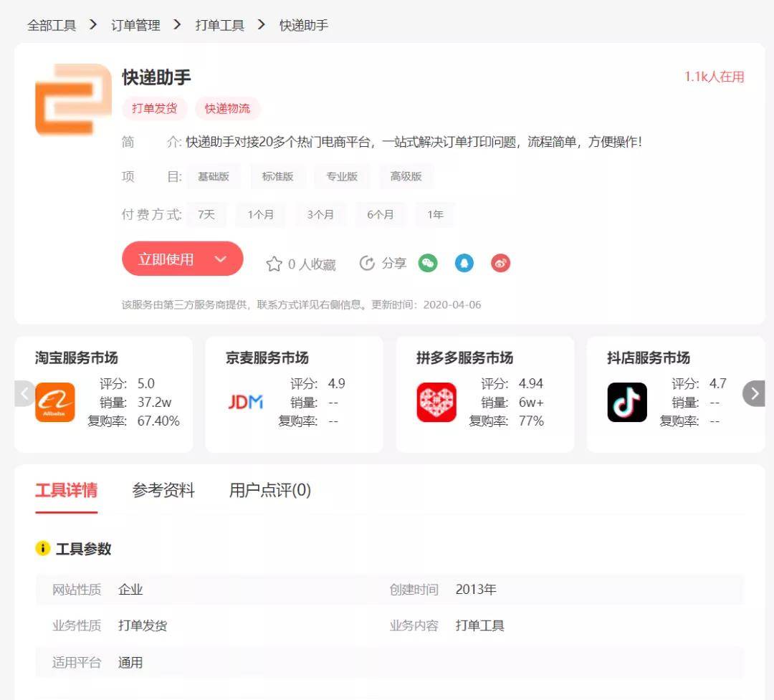Select the 基础版 plan option

[214, 176]
